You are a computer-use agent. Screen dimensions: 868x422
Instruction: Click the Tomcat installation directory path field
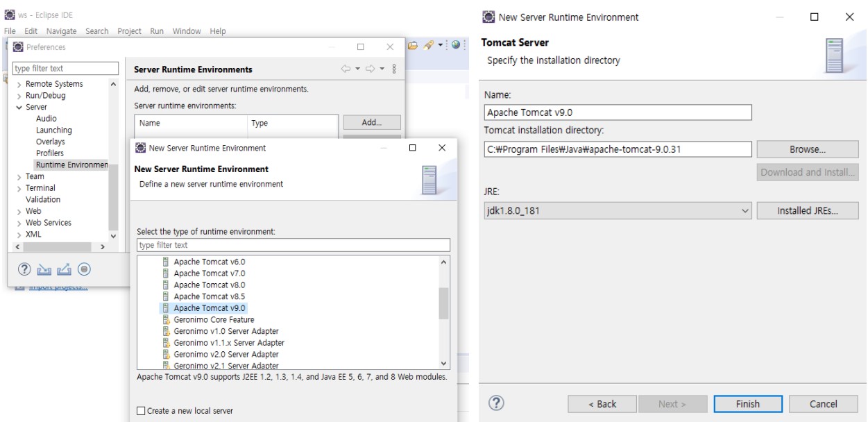(618, 149)
